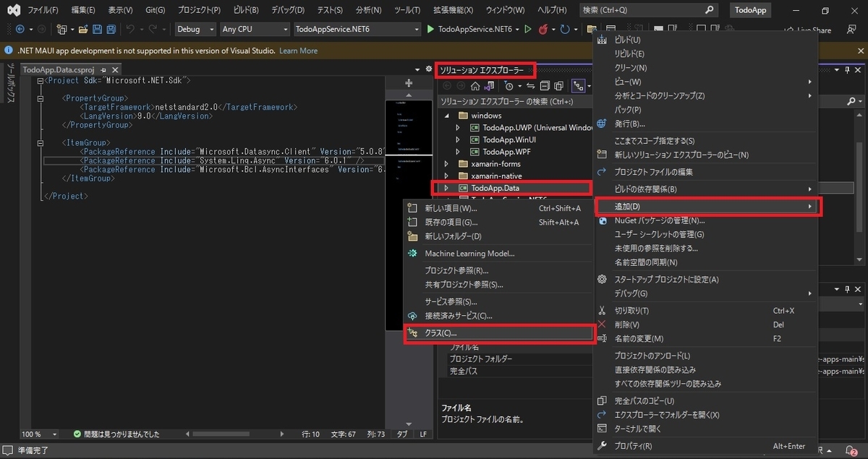Click the green no-issues check icon in status area
This screenshot has height=459, width=868.
tap(77, 434)
